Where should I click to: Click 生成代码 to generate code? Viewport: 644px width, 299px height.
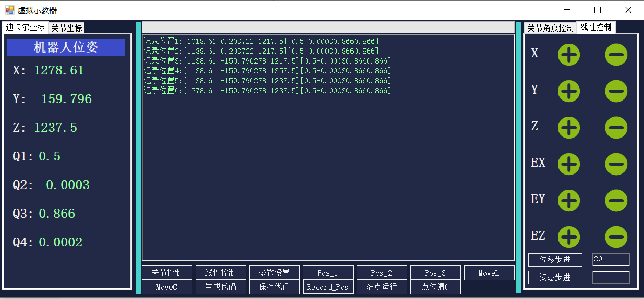pos(221,287)
